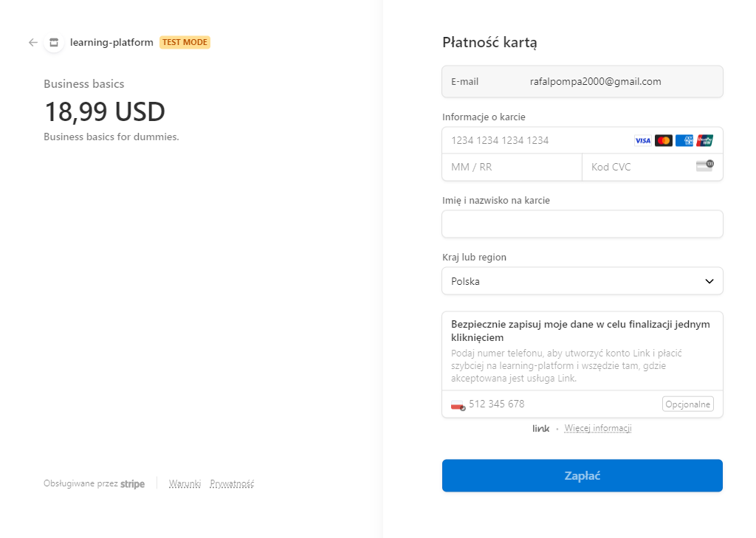
Task: Click the MM / RR expiry field
Action: point(512,167)
